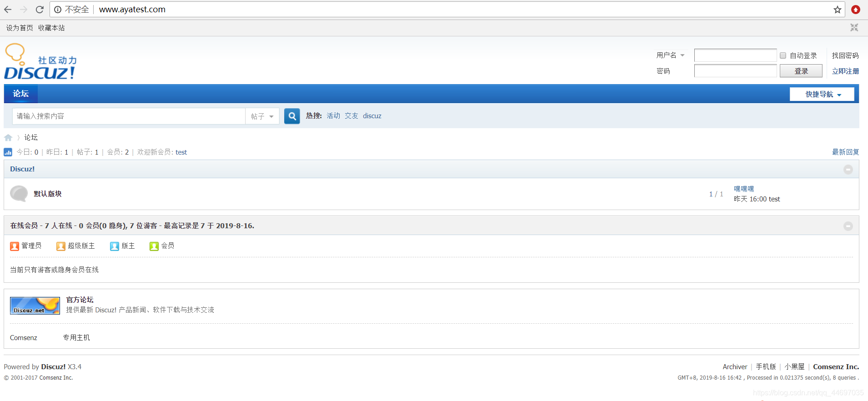Toggle the 自动登录 checkbox

click(x=783, y=55)
